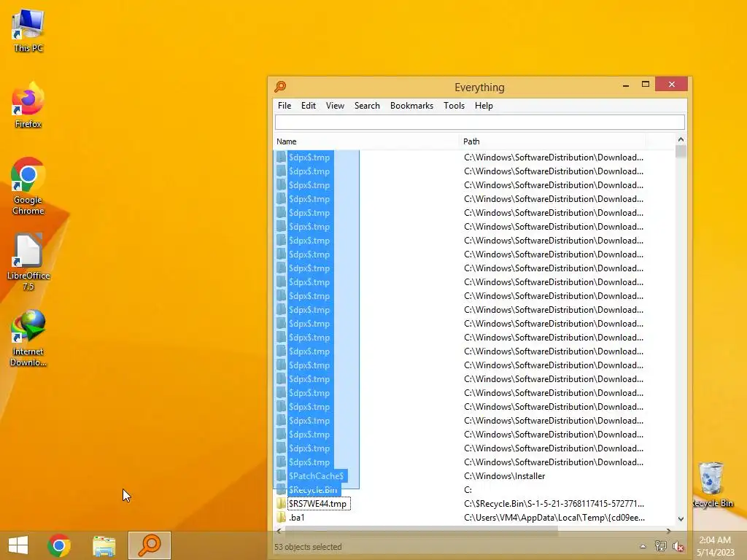Open the Bookmarks menu
The height and width of the screenshot is (560, 747).
click(411, 106)
